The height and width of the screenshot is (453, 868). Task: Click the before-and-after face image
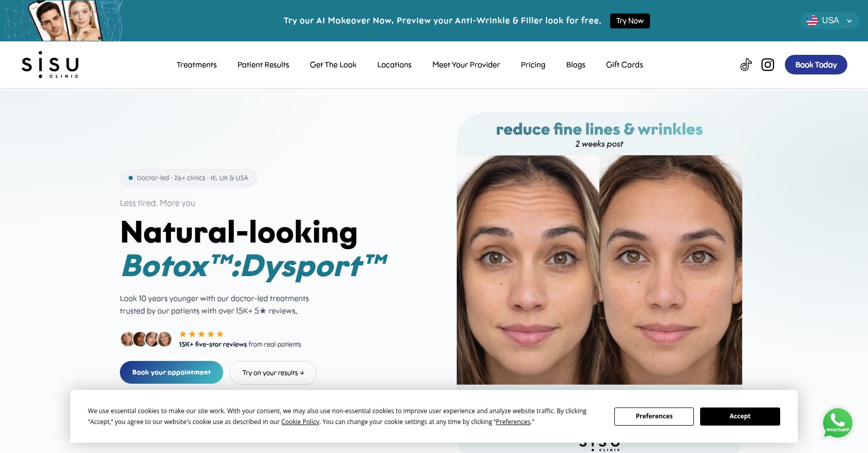599,270
